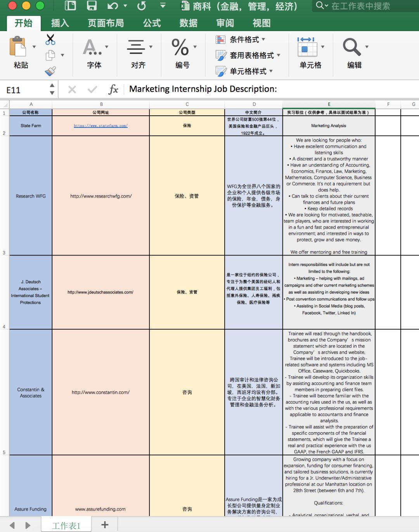This screenshot has width=419, height=532.
Task: Expand the Paste options dropdown arrow
Action: click(x=34, y=47)
